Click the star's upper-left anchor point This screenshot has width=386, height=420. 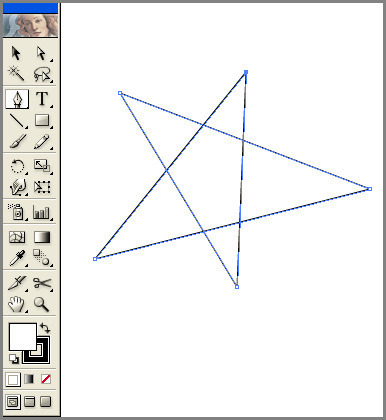[120, 93]
